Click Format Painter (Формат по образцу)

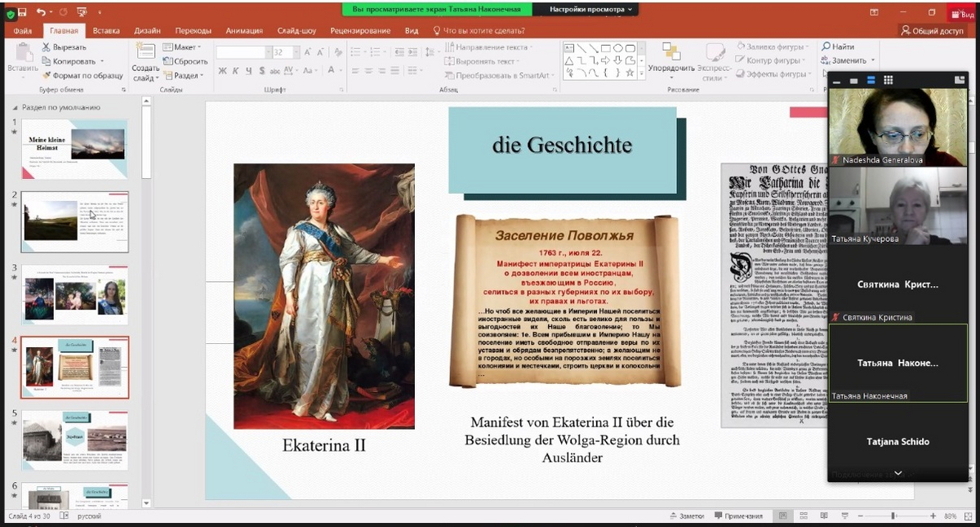click(82, 75)
